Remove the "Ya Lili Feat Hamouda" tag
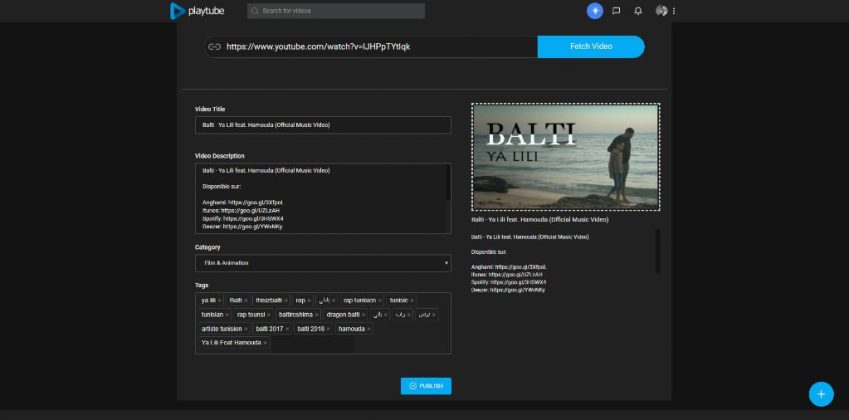The width and height of the screenshot is (849, 420). (x=265, y=343)
